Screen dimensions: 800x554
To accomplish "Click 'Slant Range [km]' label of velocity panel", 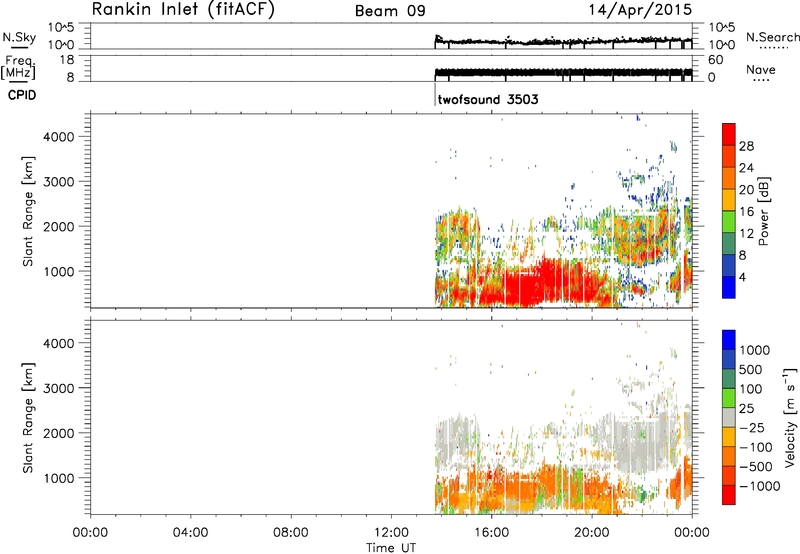I will pos(28,418).
